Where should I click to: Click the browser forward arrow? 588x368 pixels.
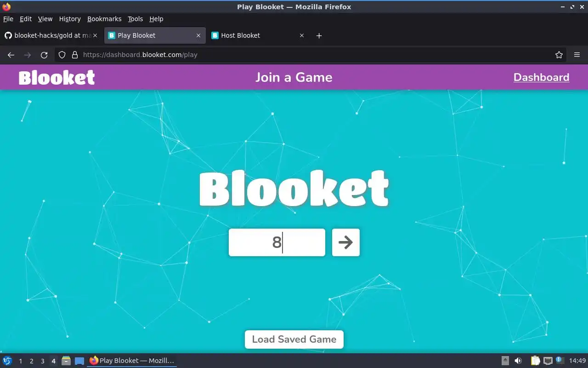click(x=28, y=55)
